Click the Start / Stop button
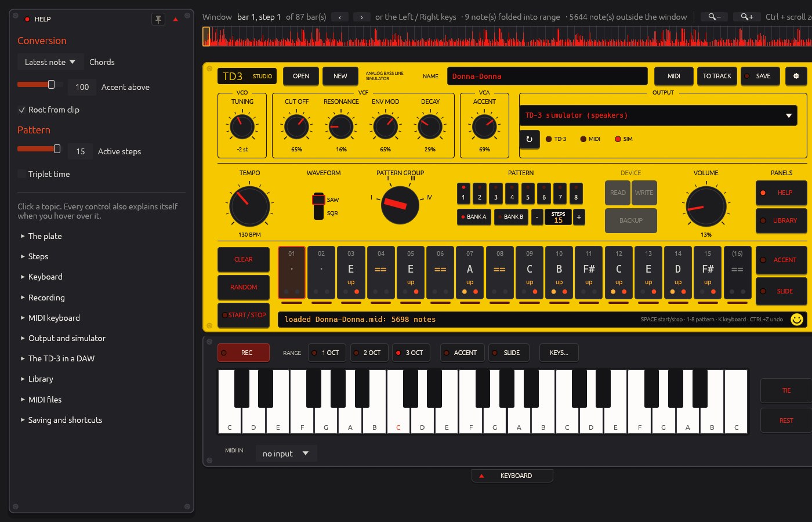Image resolution: width=812 pixels, height=522 pixels. [244, 315]
